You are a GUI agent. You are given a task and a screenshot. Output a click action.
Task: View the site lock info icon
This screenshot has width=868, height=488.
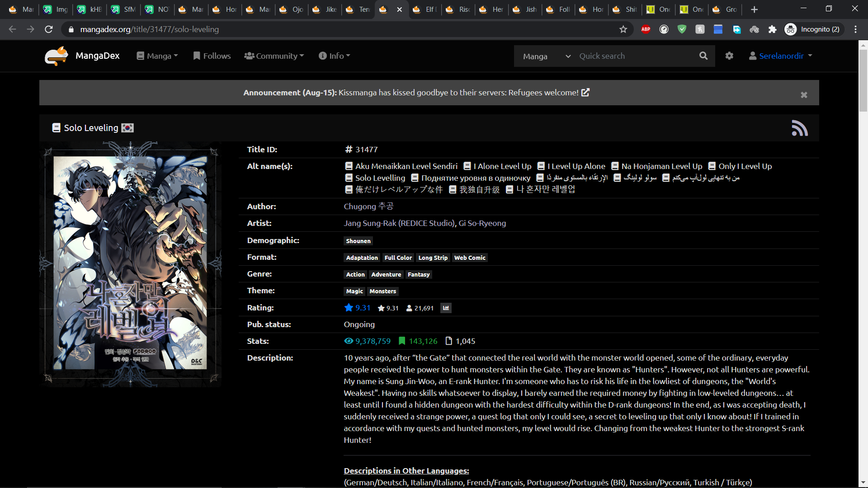pos(71,29)
